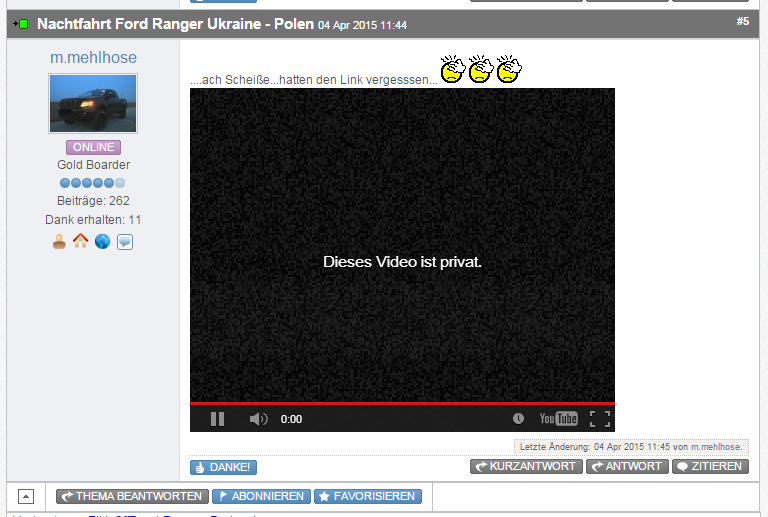
Task: Click KURZANTWORT quick reply button
Action: coord(526,467)
